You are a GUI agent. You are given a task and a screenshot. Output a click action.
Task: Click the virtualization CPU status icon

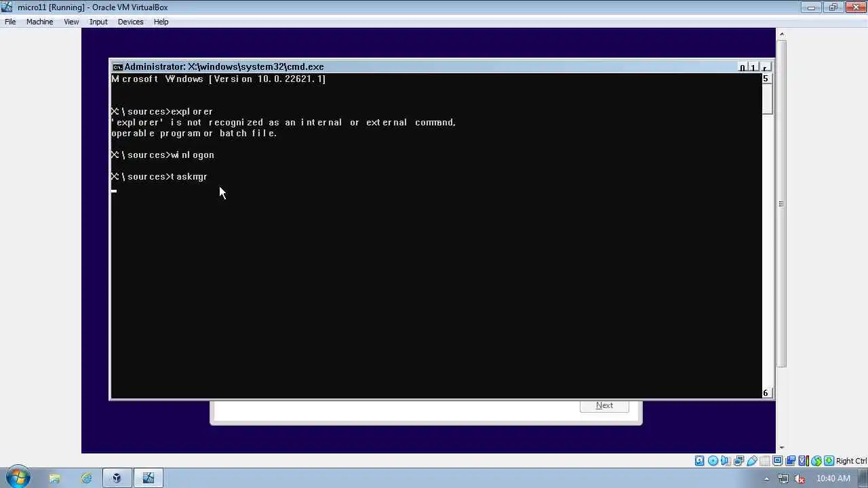pos(804,461)
